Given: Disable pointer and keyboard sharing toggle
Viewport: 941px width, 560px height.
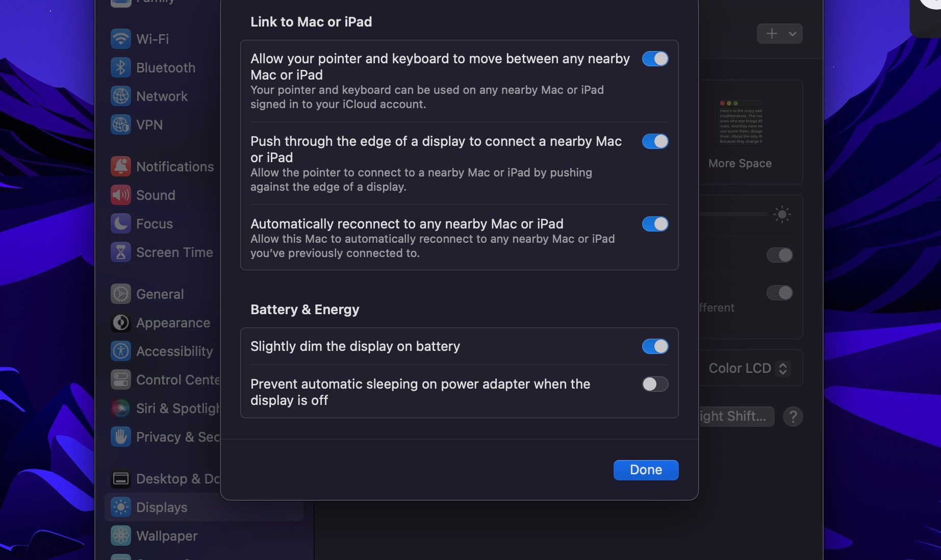Looking at the screenshot, I should [x=655, y=59].
